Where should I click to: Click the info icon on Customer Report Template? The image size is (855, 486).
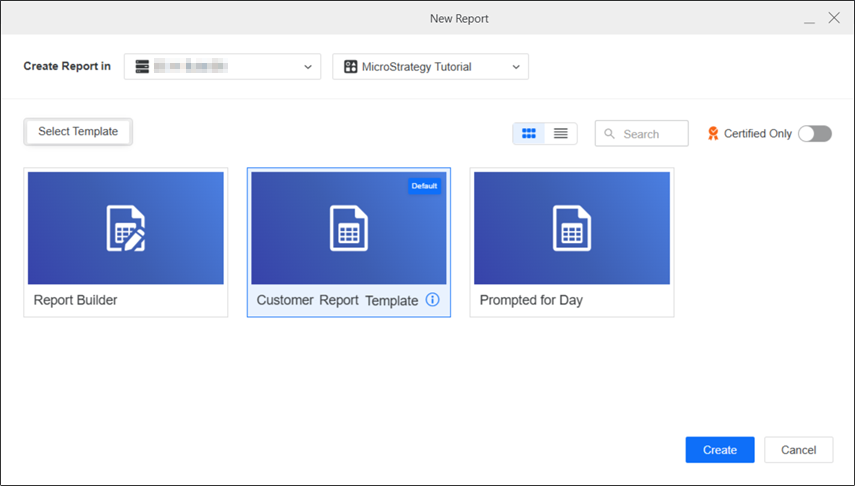[432, 300]
